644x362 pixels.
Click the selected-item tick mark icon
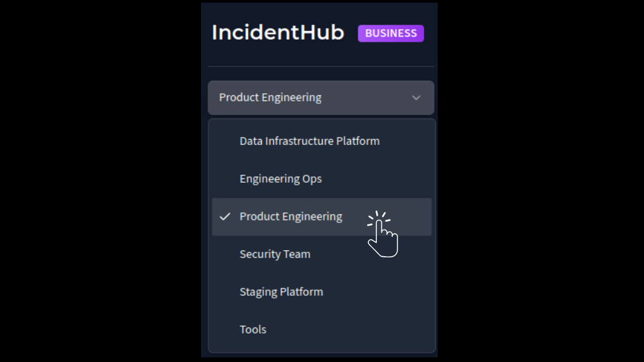225,216
